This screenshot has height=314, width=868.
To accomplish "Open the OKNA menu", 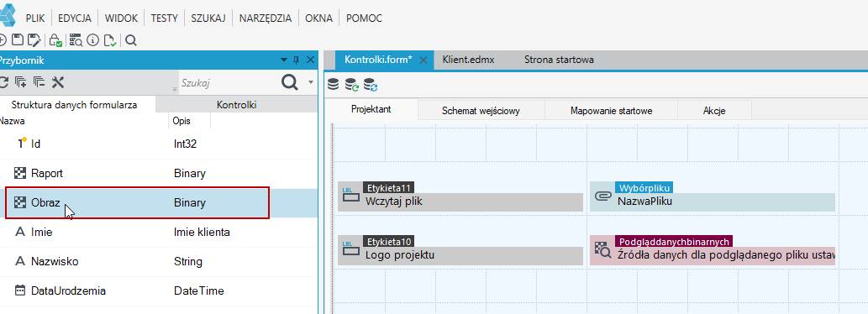I will point(318,18).
